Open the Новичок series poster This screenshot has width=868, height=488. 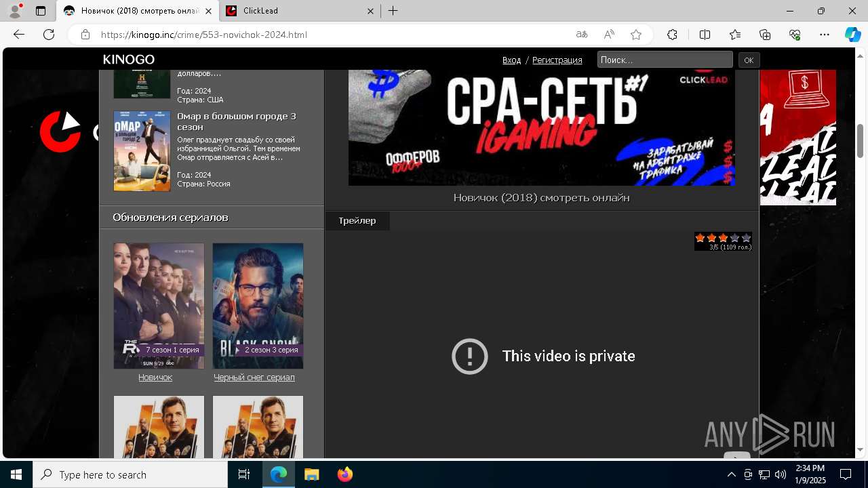(159, 306)
